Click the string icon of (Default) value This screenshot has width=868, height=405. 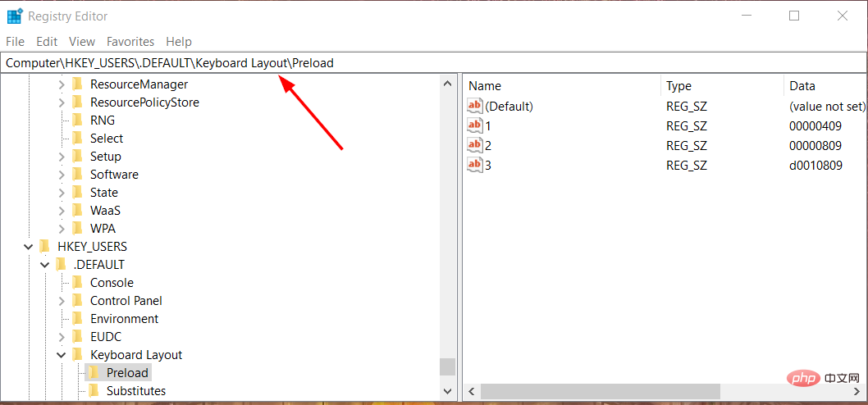point(475,106)
